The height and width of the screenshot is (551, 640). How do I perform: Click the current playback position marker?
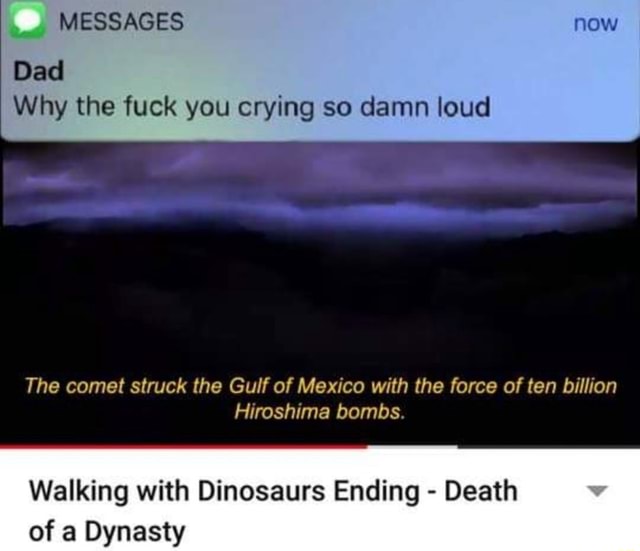367,446
